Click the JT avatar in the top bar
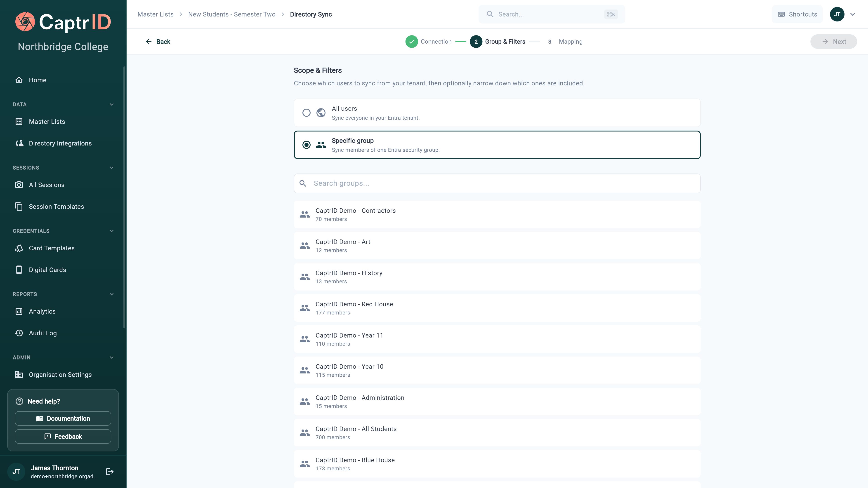 pos(837,14)
